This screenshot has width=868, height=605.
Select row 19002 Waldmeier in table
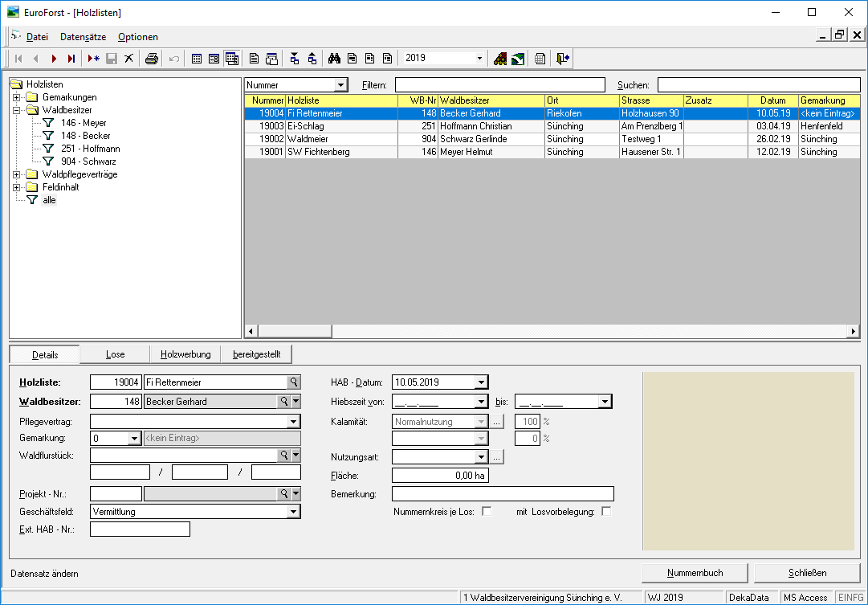[552, 139]
